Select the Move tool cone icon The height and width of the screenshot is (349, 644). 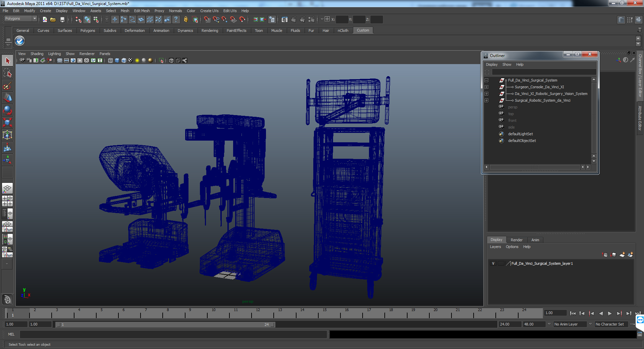tap(7, 98)
